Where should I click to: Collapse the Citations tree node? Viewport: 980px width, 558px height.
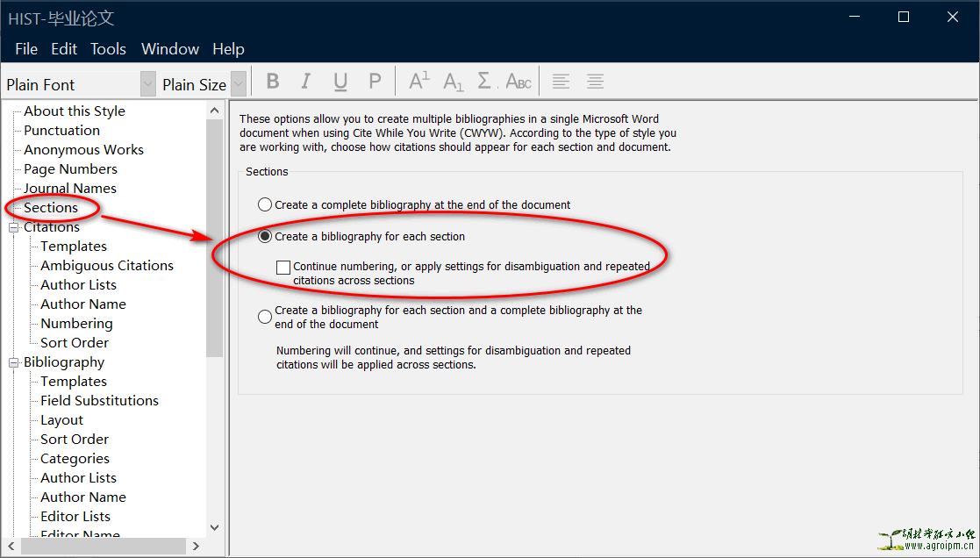point(14,227)
